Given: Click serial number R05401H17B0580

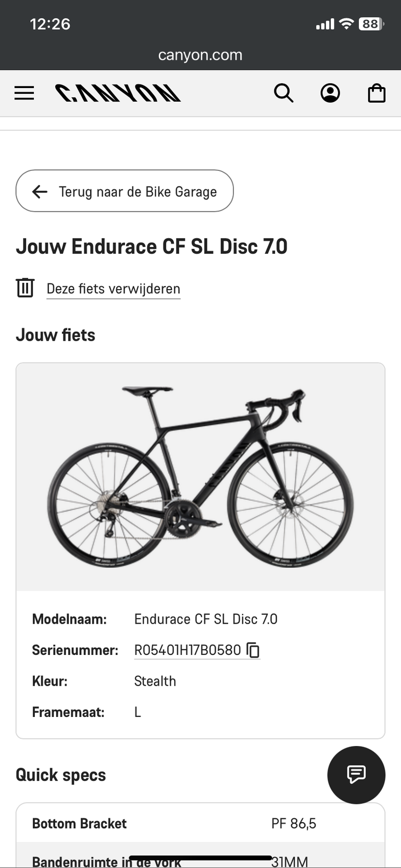Looking at the screenshot, I should (187, 650).
